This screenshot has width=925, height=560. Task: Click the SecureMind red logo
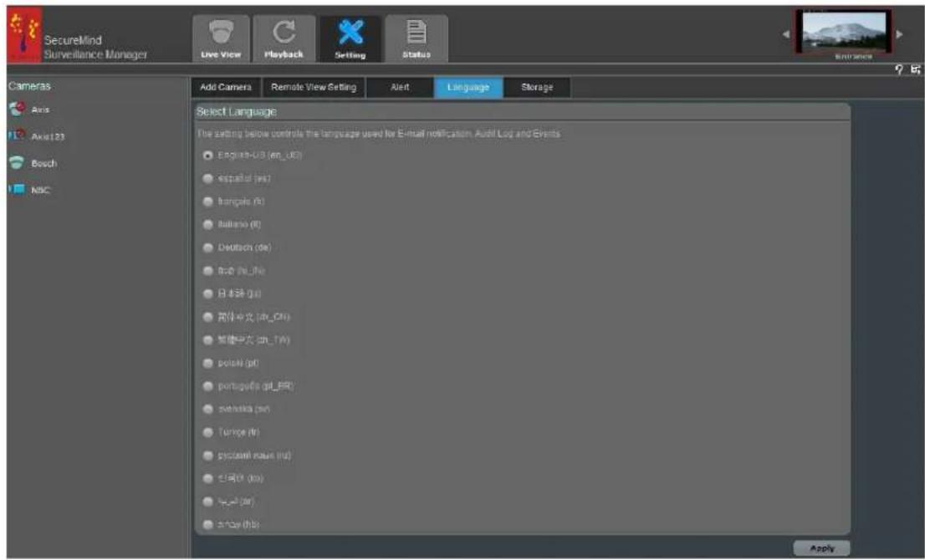click(24, 34)
